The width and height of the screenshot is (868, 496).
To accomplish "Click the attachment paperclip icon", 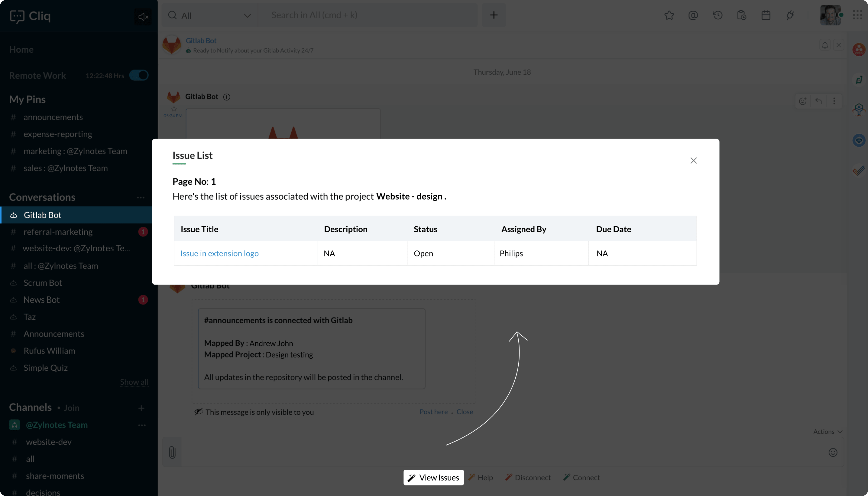I will 172,452.
